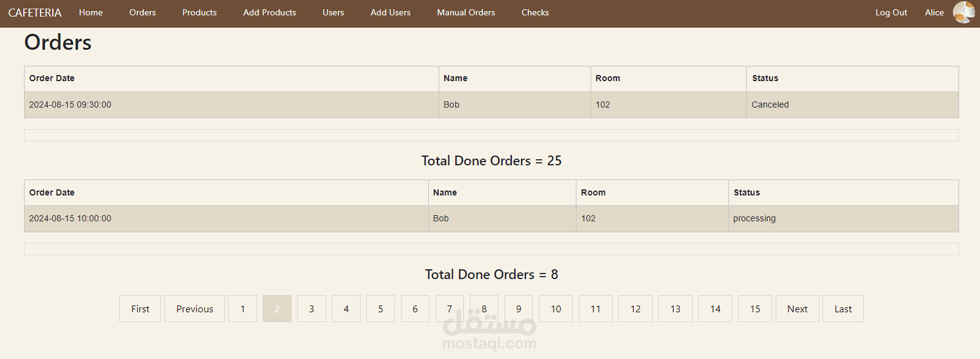Viewport: 980px width, 359px height.
Task: Open the Products page
Action: [x=199, y=12]
